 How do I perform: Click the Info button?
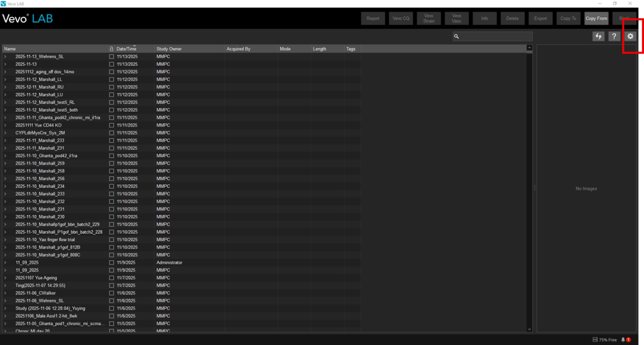point(485,18)
